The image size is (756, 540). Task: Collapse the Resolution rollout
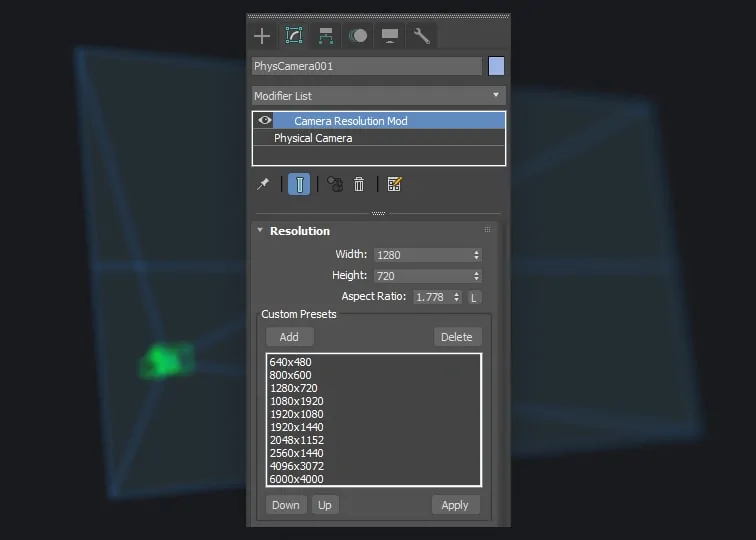point(261,231)
